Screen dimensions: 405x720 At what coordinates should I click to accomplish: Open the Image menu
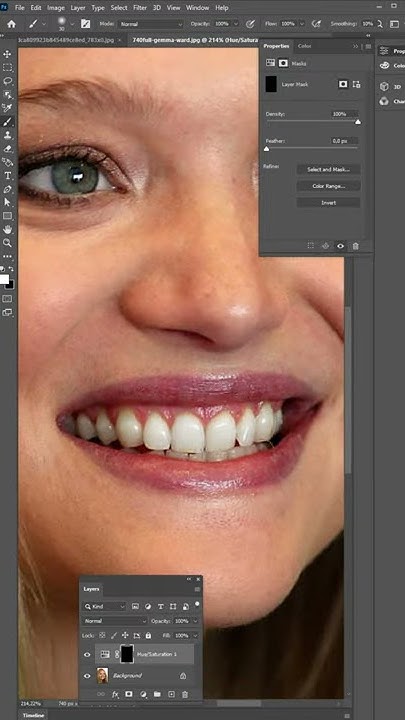[x=56, y=8]
